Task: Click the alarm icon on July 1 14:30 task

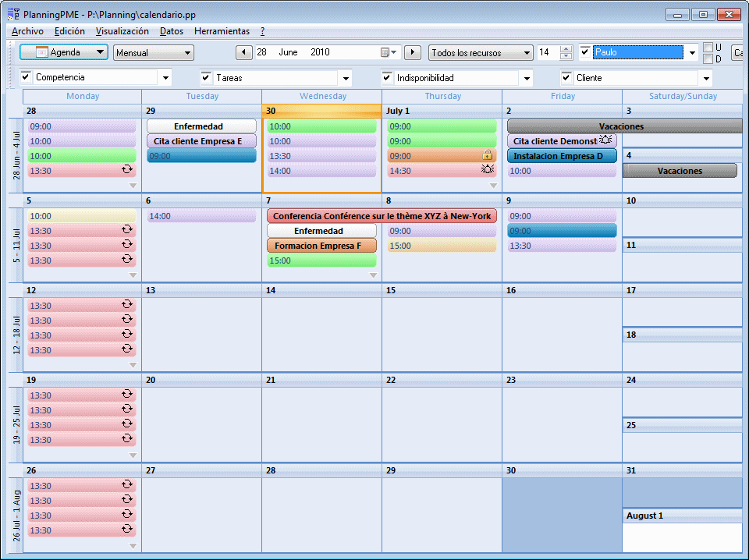Action: tap(489, 170)
